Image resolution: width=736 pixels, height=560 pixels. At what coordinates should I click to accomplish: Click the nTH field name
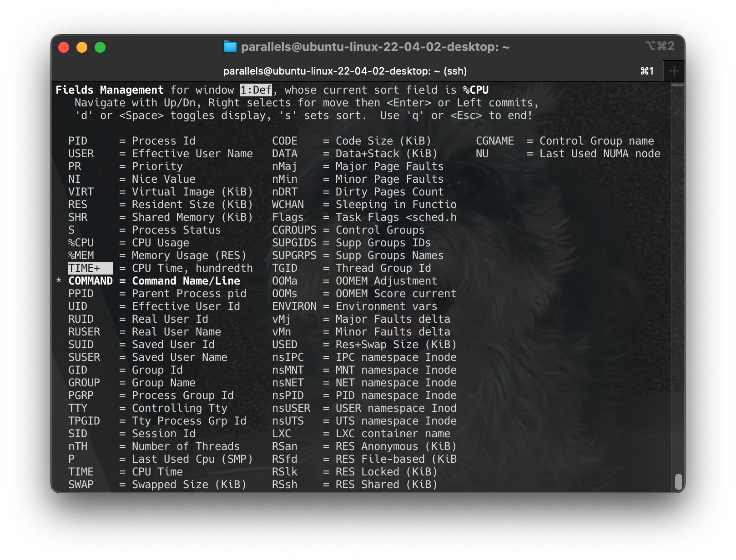[78, 446]
